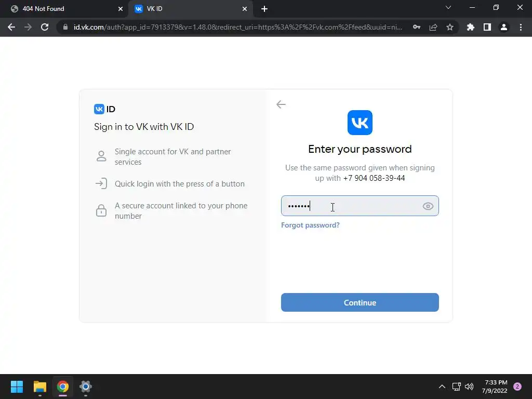Open Chrome three-dot menu

click(x=521, y=27)
